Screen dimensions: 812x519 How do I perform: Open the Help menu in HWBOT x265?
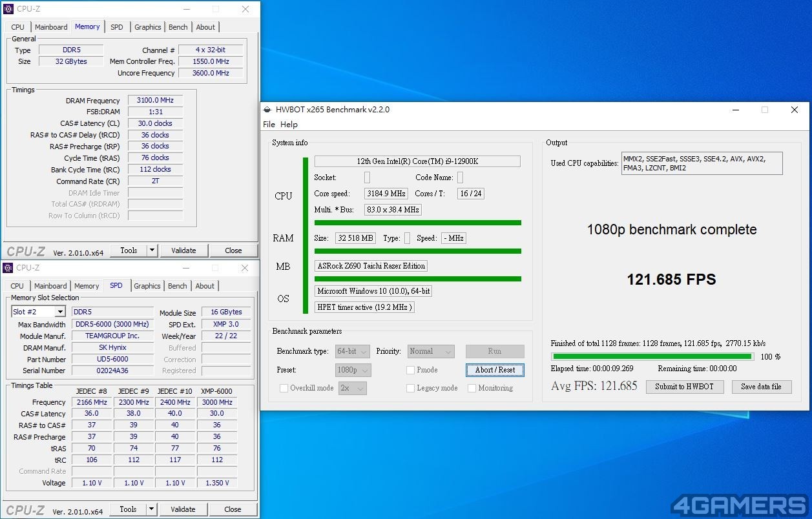tap(289, 125)
